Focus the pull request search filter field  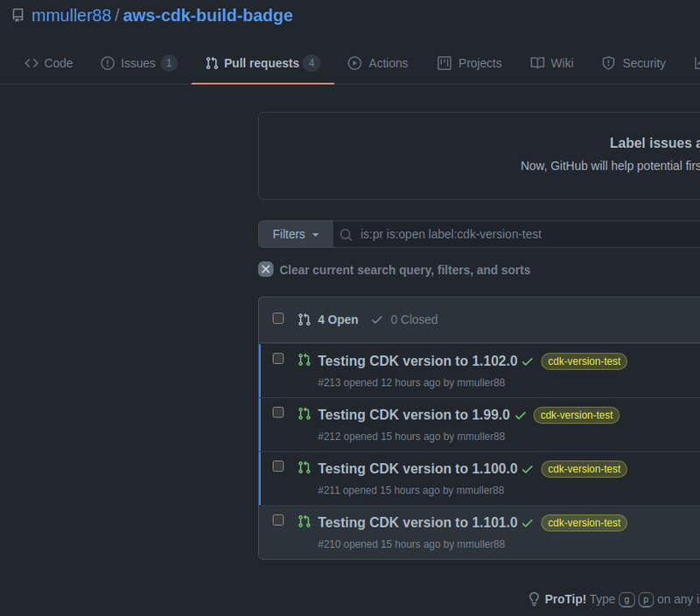[516, 234]
